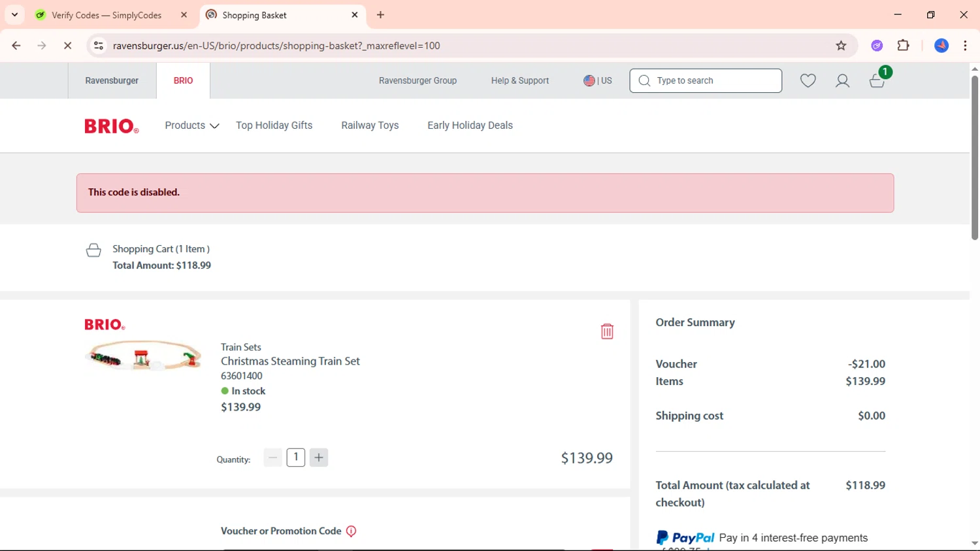This screenshot has width=980, height=551.
Task: Select the BRIO brand tab
Action: click(183, 80)
